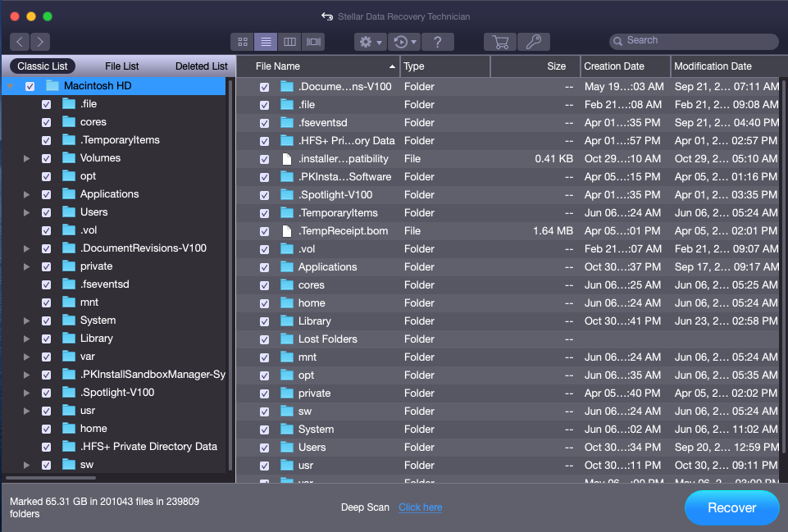This screenshot has height=532, width=788.
Task: Click the .installer…patibility file icon
Action: click(287, 159)
